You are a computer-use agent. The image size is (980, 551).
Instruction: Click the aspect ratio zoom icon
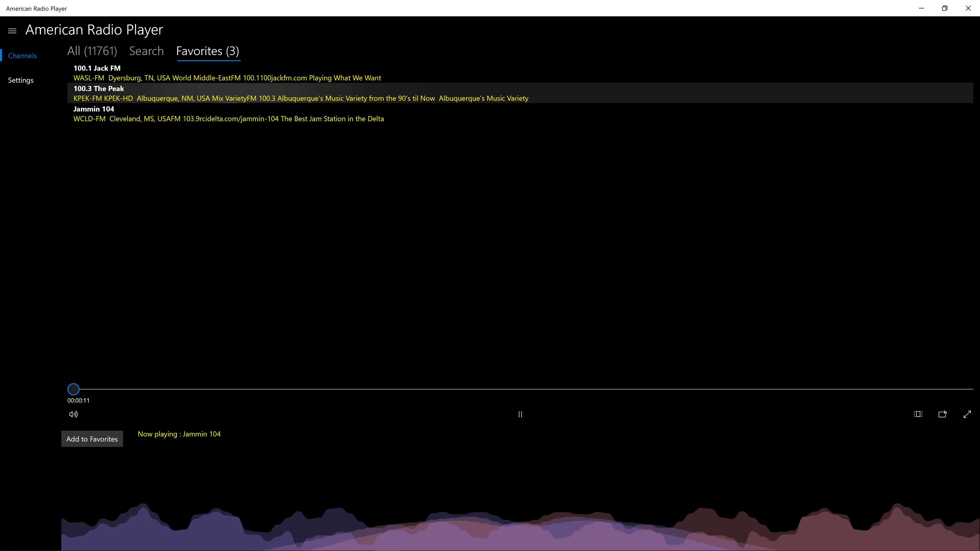918,414
